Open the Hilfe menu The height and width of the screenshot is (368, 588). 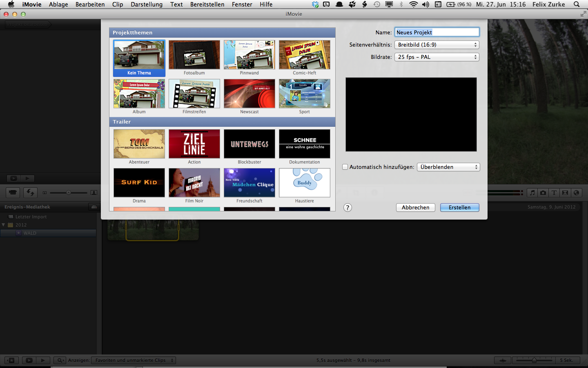point(266,4)
